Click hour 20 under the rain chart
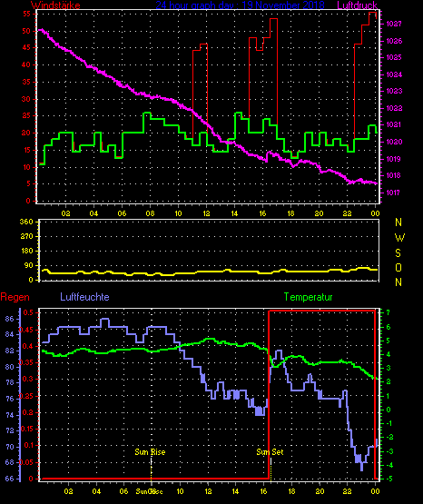 click(320, 491)
